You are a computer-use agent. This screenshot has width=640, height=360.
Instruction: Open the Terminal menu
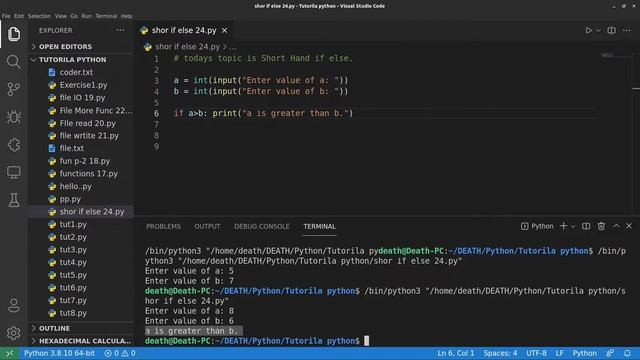click(106, 16)
